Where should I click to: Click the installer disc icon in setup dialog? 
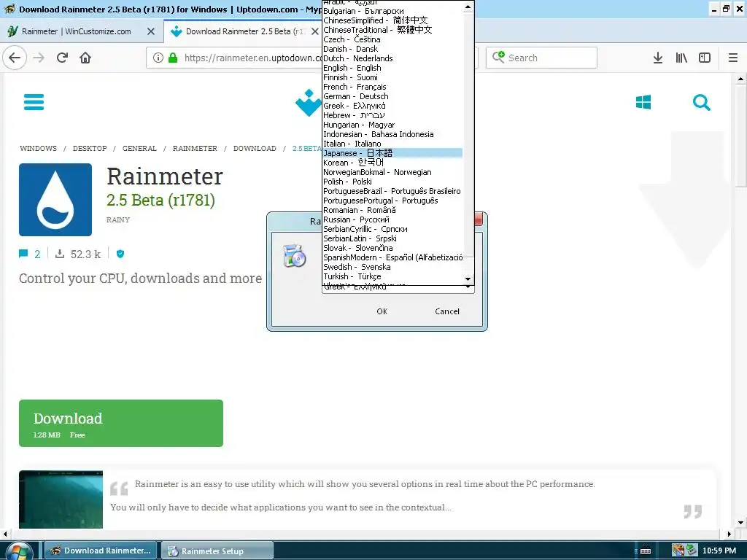[295, 256]
